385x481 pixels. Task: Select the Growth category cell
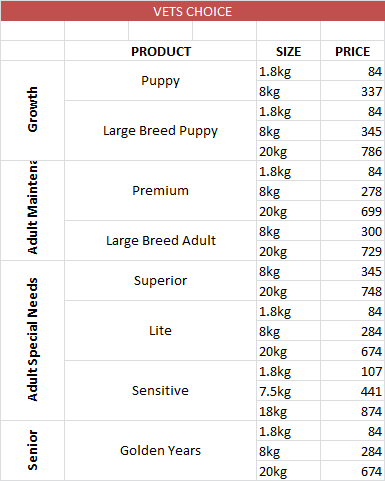point(32,111)
